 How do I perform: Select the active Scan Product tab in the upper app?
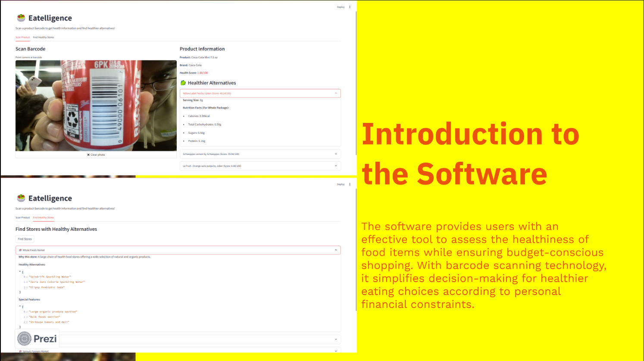pos(23,38)
